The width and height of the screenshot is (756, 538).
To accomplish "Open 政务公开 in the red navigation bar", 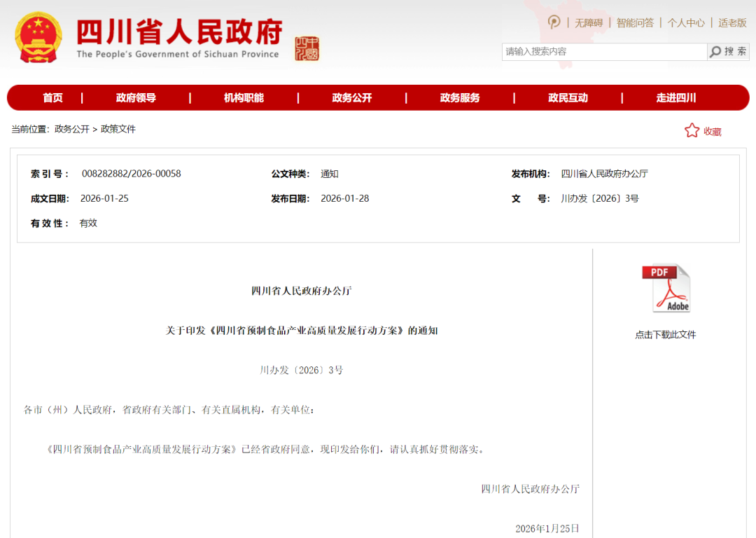I will (x=351, y=98).
